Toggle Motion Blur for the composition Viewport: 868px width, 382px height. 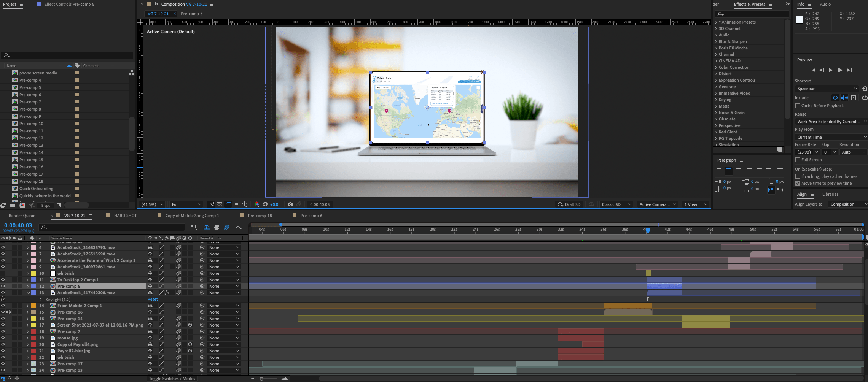pyautogui.click(x=226, y=227)
